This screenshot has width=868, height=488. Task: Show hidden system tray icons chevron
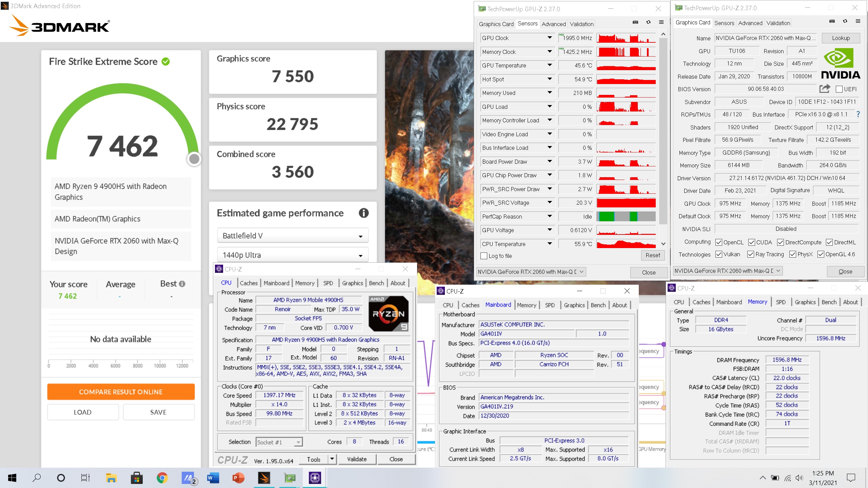click(x=763, y=478)
